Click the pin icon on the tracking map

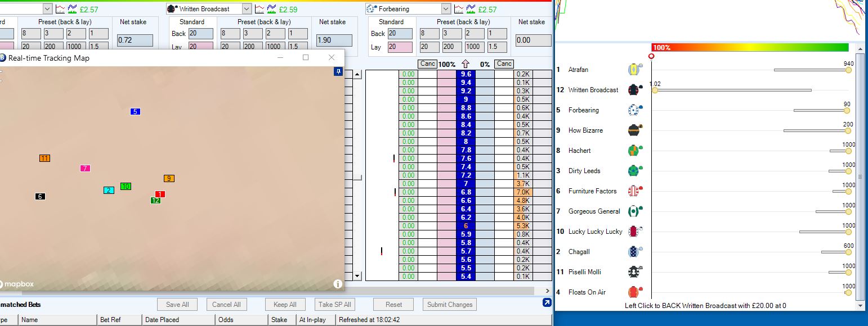pos(338,71)
